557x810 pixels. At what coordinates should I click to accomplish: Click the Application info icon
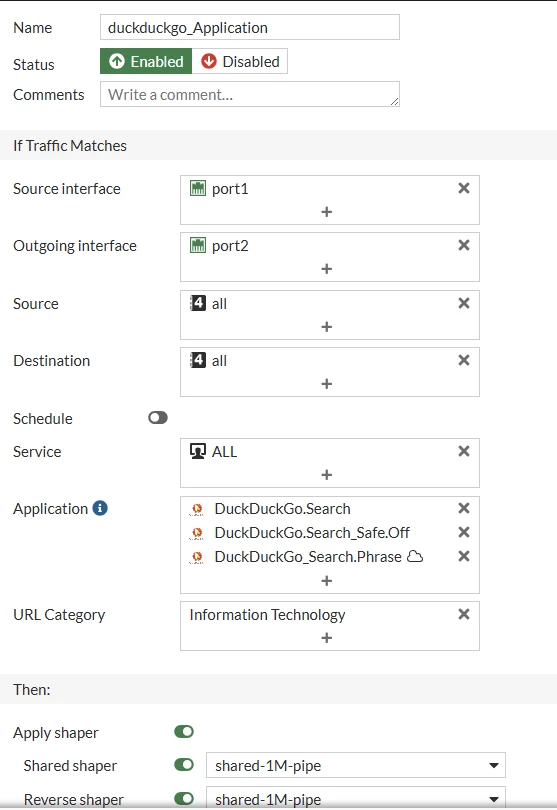click(100, 508)
